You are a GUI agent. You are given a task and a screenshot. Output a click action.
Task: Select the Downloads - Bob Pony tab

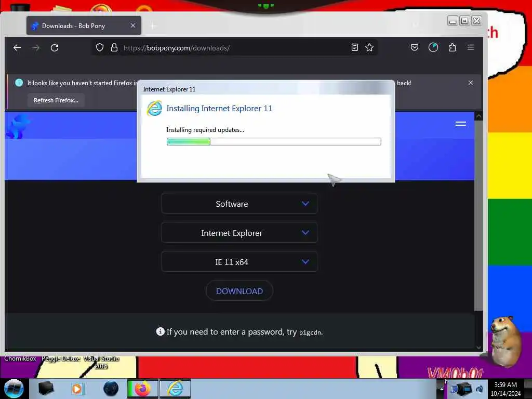click(84, 25)
